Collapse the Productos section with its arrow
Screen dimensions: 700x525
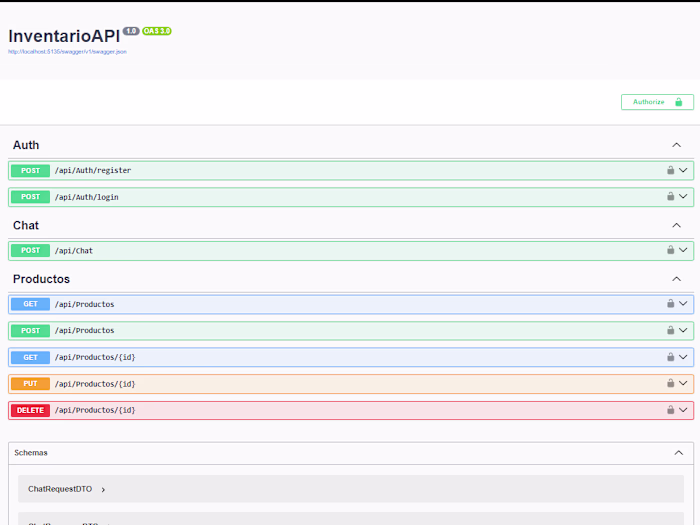click(676, 279)
